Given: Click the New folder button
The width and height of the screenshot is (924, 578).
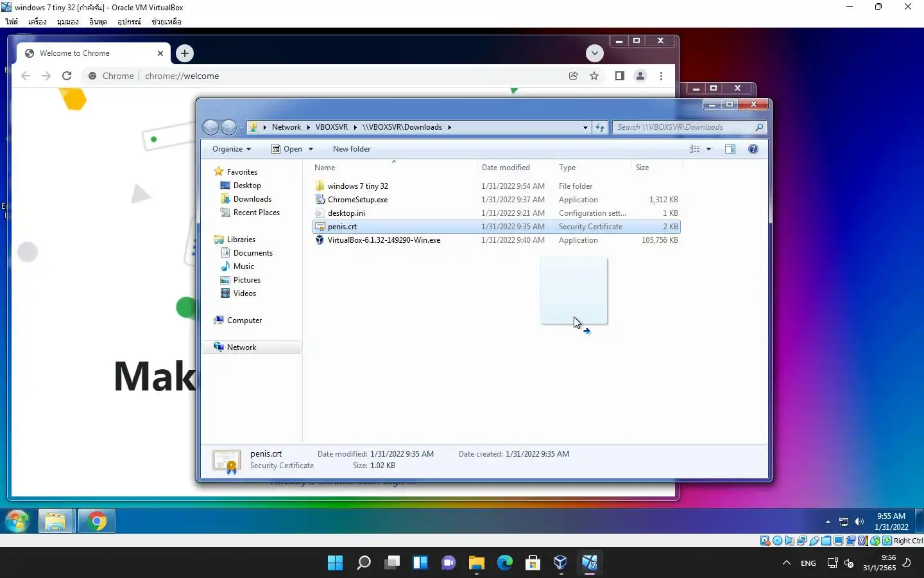Looking at the screenshot, I should (352, 149).
